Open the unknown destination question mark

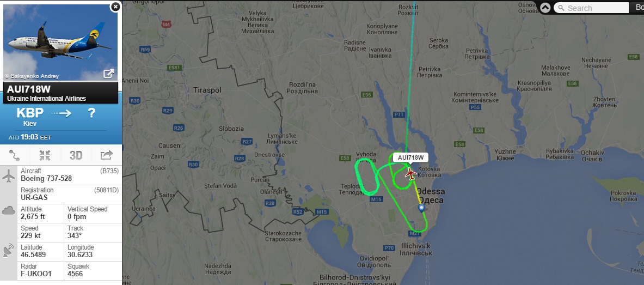click(x=91, y=113)
